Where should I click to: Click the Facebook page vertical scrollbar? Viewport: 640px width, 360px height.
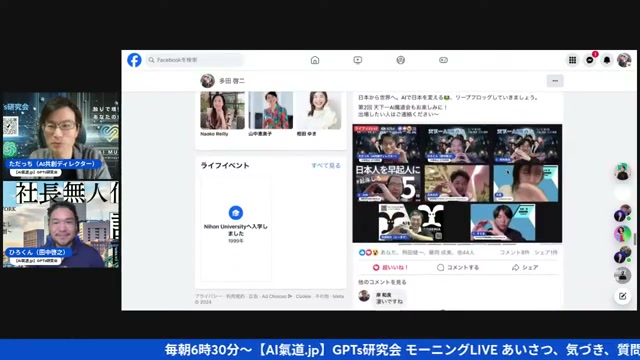(x=635, y=239)
